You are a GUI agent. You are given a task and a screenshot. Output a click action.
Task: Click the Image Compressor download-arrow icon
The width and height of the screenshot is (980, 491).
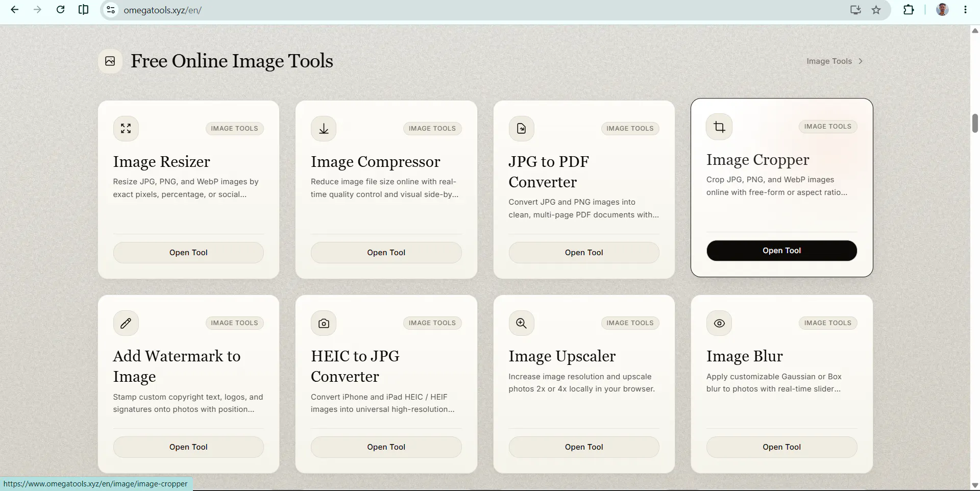pos(324,129)
